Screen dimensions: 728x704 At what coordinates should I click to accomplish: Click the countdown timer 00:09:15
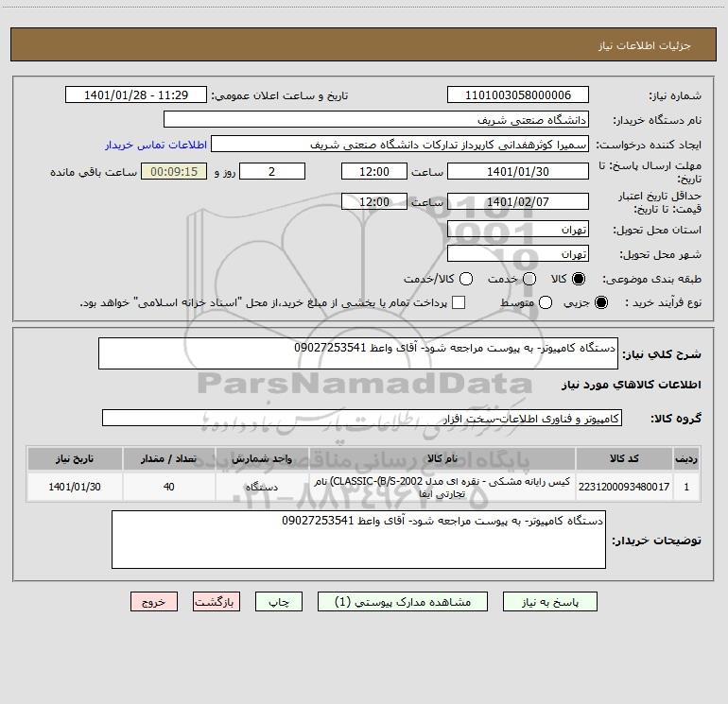click(x=174, y=171)
